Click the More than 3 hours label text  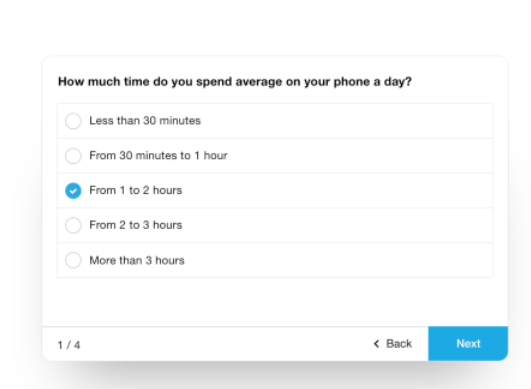pos(137,260)
